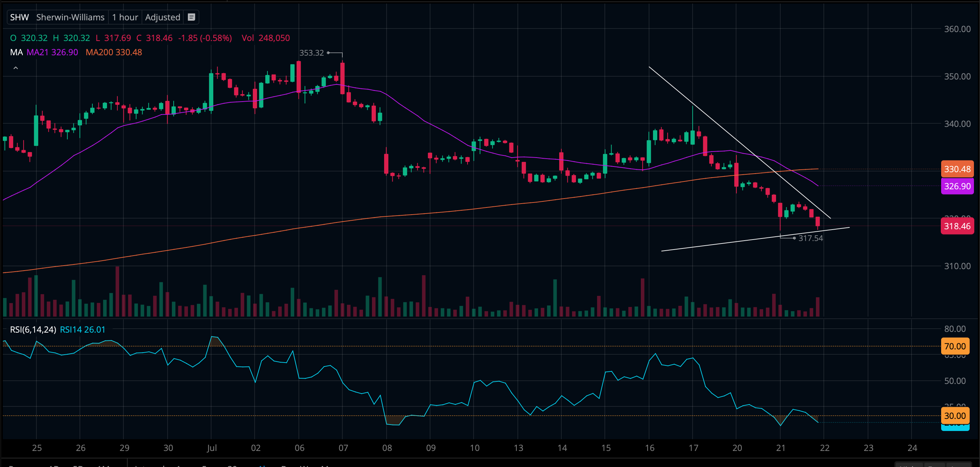Click the 30.00 RSI oversold level tag
Screen dimensions: 980x467
pos(955,415)
